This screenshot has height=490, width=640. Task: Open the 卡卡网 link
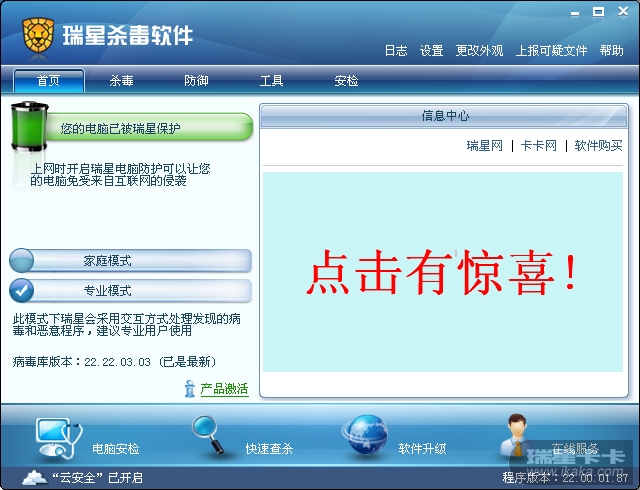pos(539,145)
